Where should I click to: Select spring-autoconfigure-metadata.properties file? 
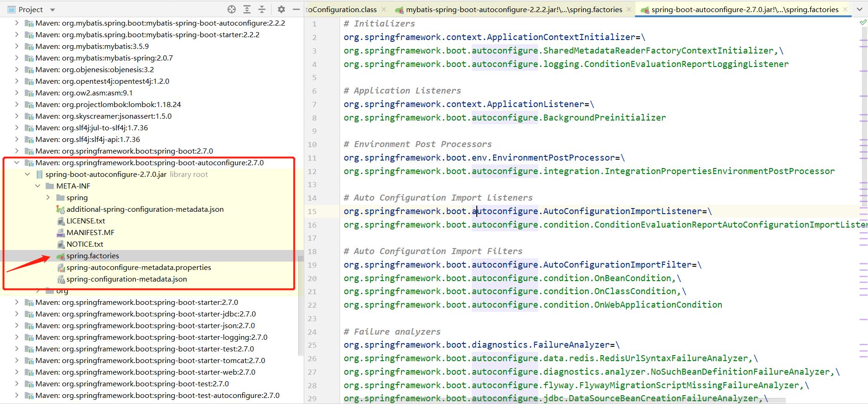[139, 267]
